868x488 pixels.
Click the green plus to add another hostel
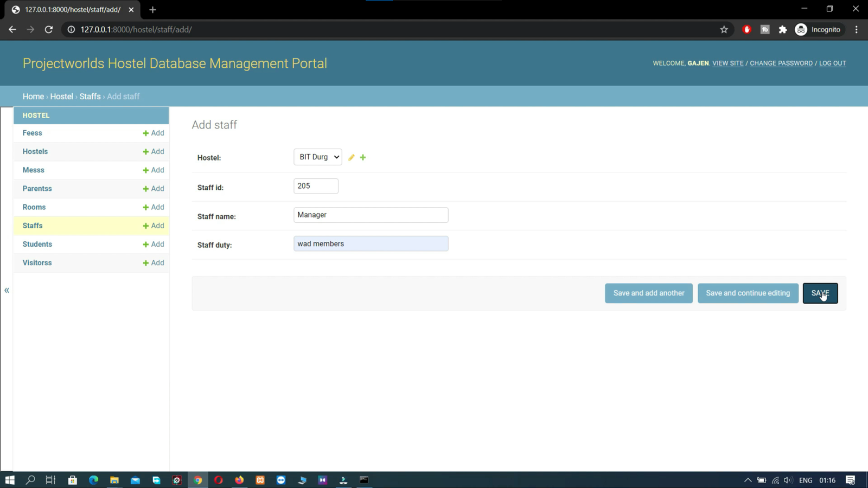click(363, 157)
